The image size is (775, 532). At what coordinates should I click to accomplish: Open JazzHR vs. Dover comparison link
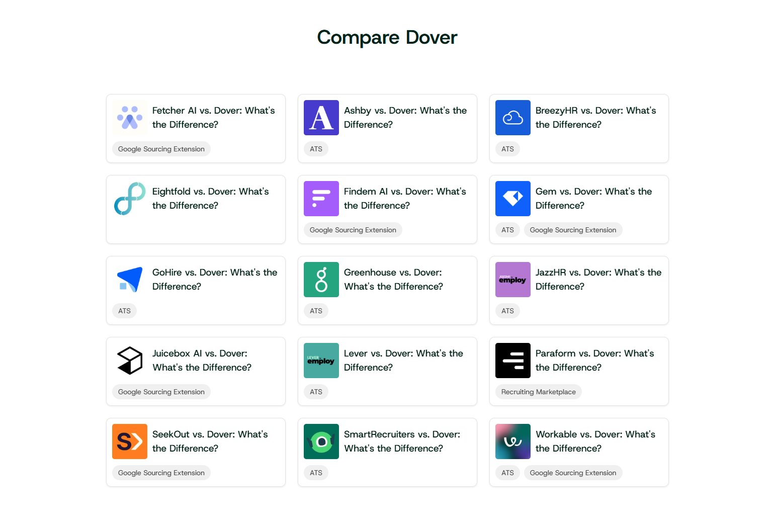598,280
